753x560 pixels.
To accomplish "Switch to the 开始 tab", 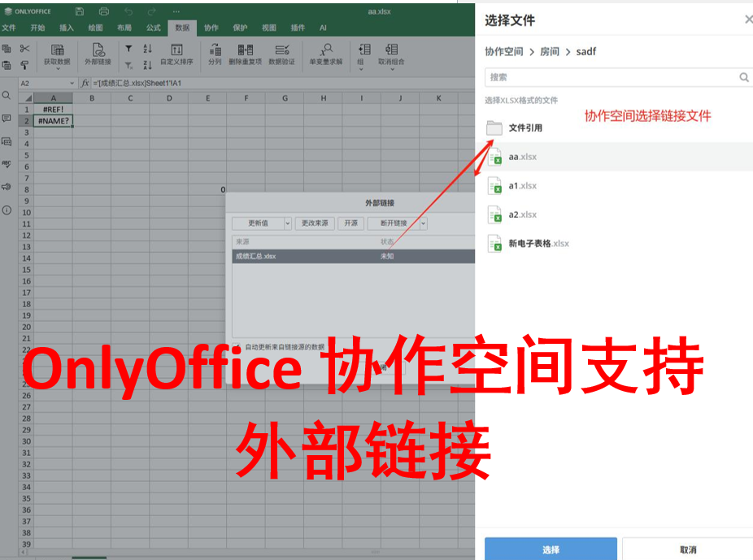I will [x=37, y=28].
